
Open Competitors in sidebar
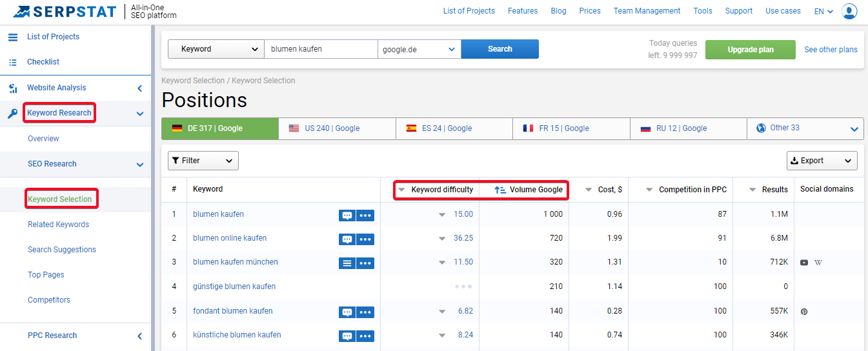pos(49,300)
